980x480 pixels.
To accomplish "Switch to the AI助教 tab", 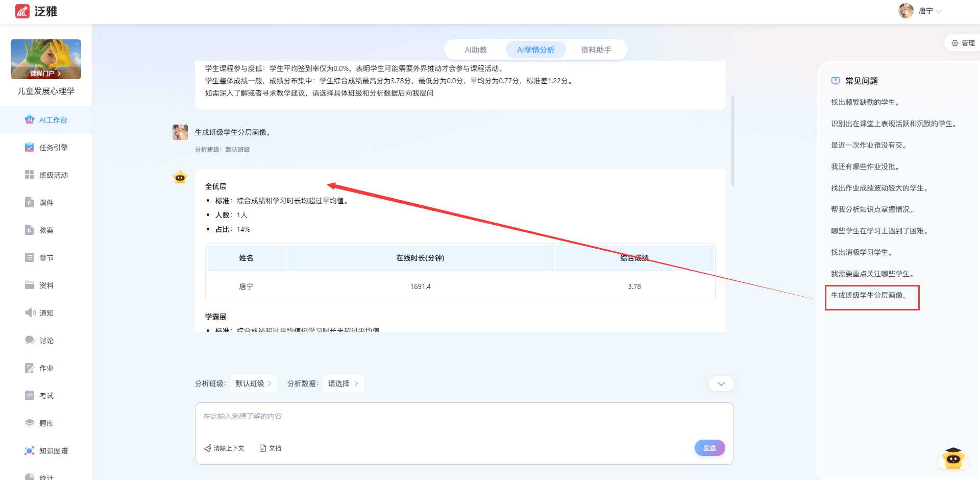I will point(475,50).
